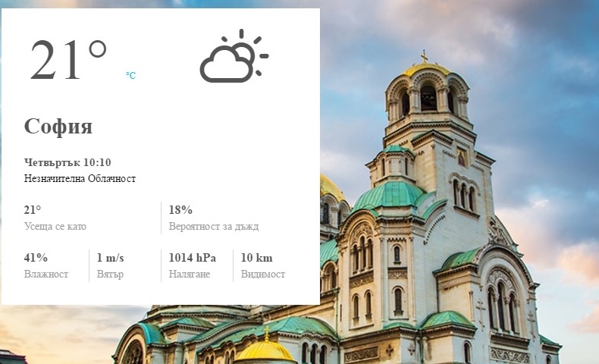Click the 18% rain probability value
The height and width of the screenshot is (364, 599).
(x=180, y=210)
